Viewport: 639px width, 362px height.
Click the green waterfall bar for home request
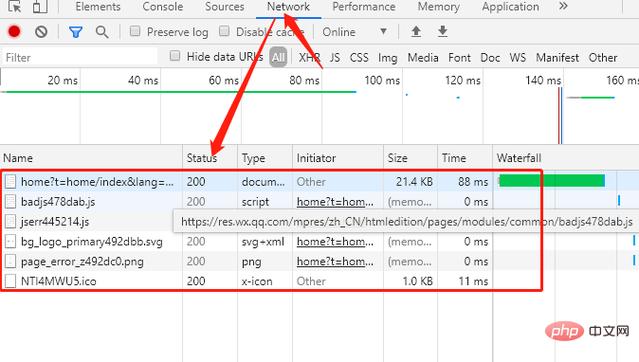(552, 181)
